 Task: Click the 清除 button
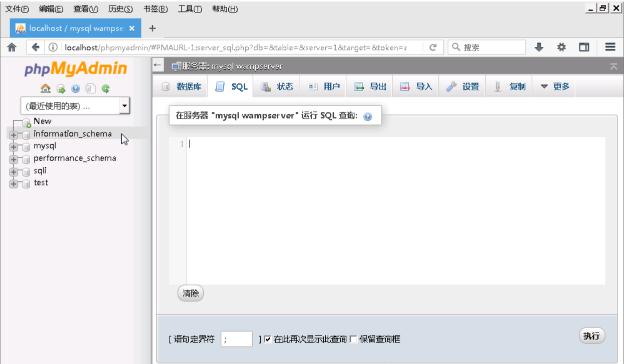pyautogui.click(x=191, y=293)
